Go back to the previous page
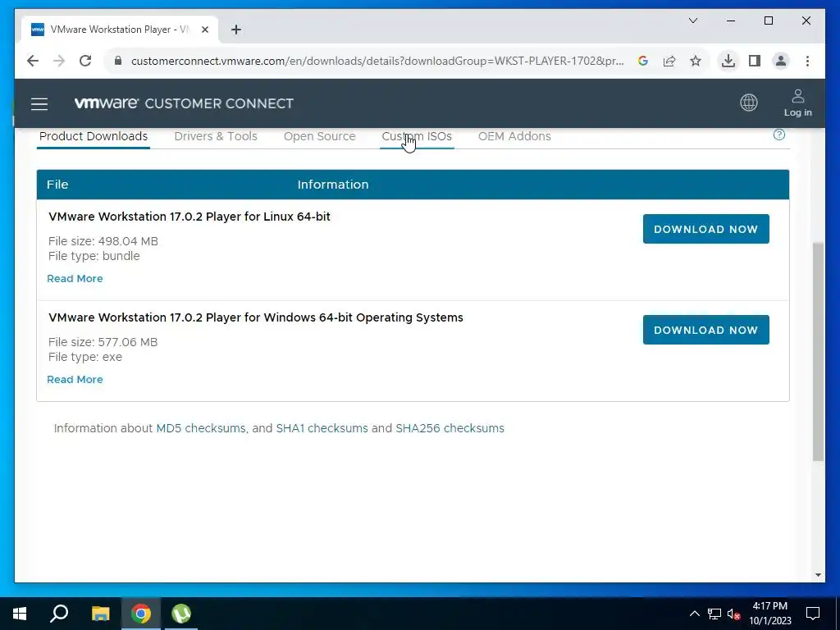The height and width of the screenshot is (630, 840). pyautogui.click(x=33, y=61)
